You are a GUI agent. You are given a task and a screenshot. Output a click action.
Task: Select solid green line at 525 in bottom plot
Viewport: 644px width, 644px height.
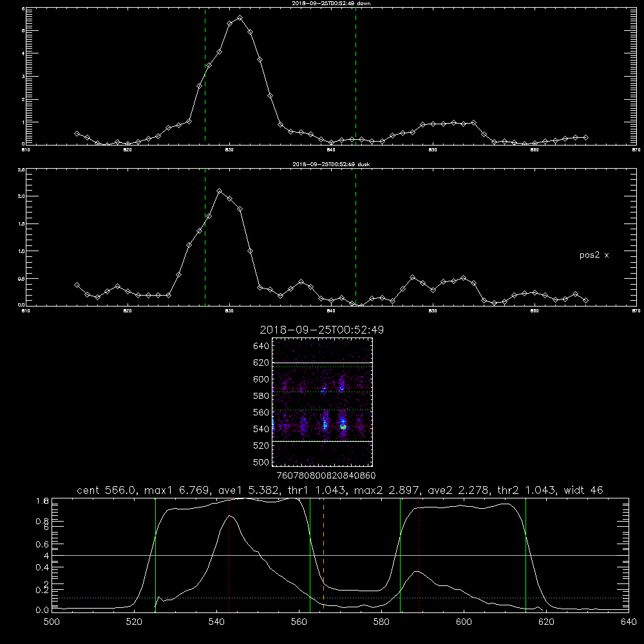[x=155, y=554]
